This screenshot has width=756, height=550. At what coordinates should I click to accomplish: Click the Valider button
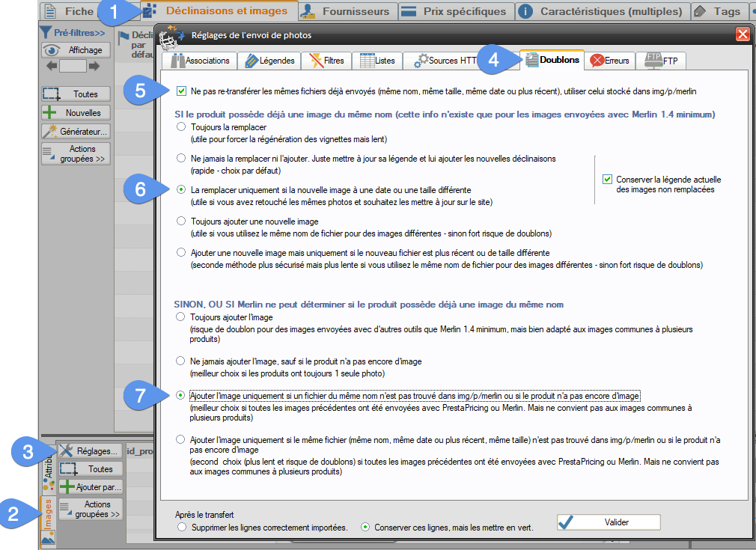click(x=608, y=522)
